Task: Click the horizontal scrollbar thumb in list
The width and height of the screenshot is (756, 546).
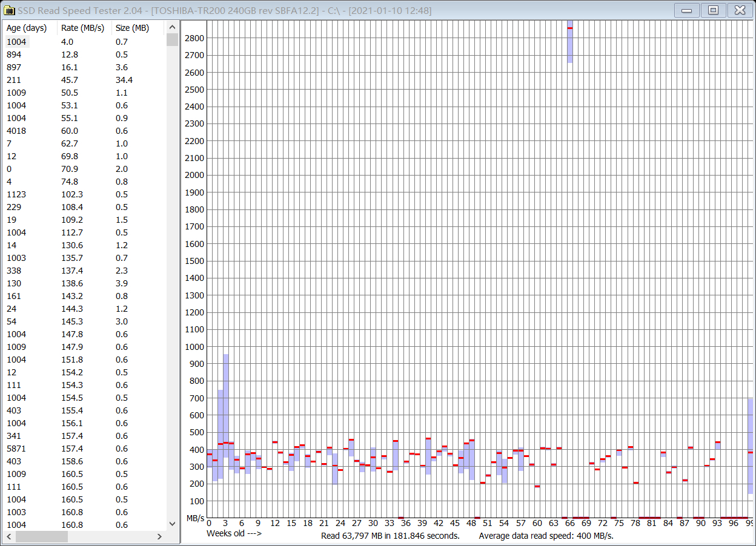Action: (42, 536)
